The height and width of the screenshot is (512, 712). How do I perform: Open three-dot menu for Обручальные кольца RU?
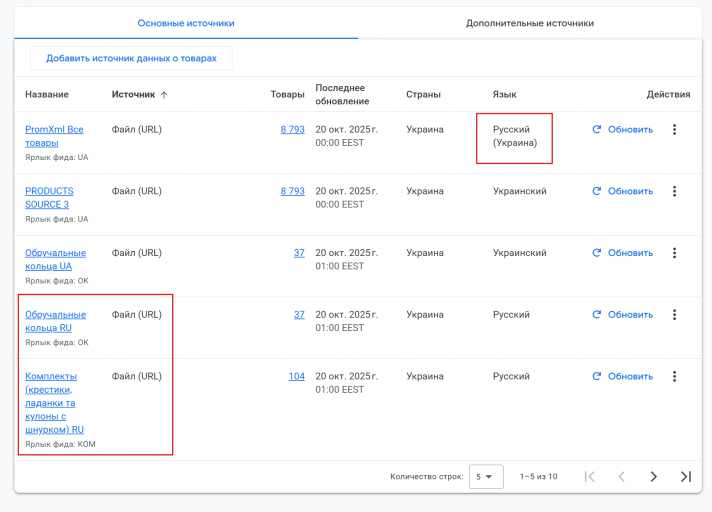click(674, 314)
